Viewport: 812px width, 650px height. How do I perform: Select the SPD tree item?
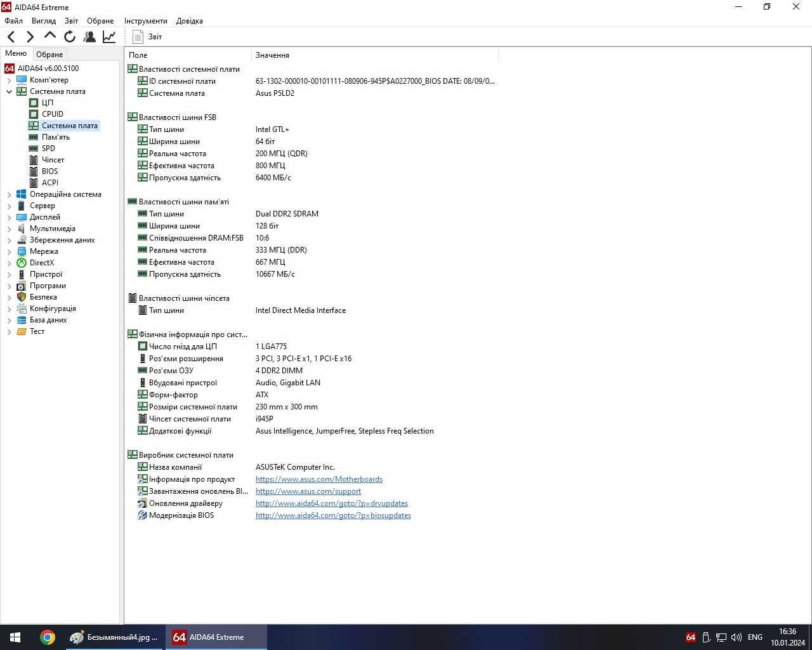48,149
